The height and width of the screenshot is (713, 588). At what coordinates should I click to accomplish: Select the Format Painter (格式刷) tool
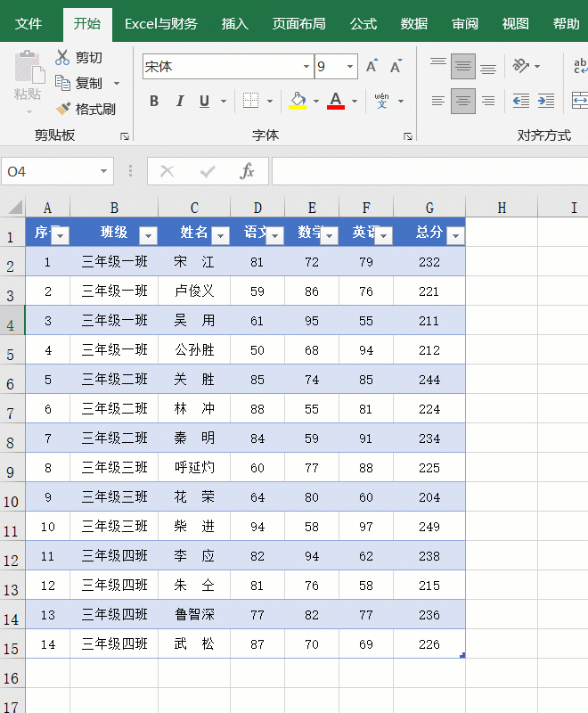pos(63,109)
